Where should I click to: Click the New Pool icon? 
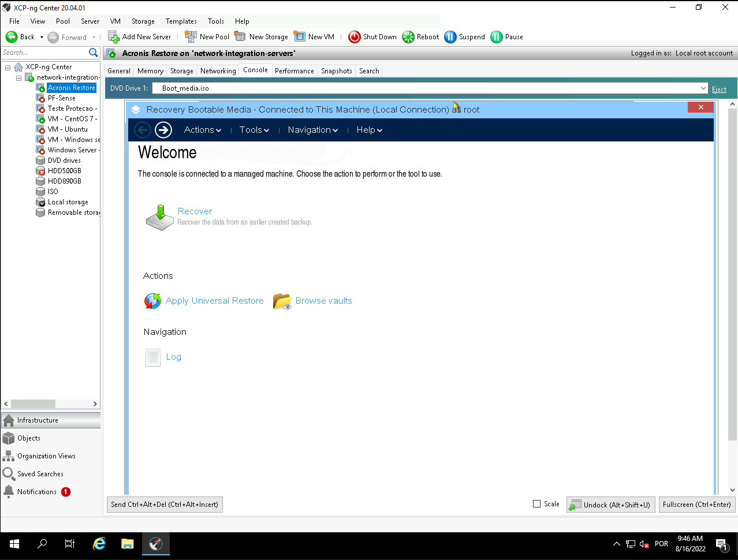coord(191,36)
